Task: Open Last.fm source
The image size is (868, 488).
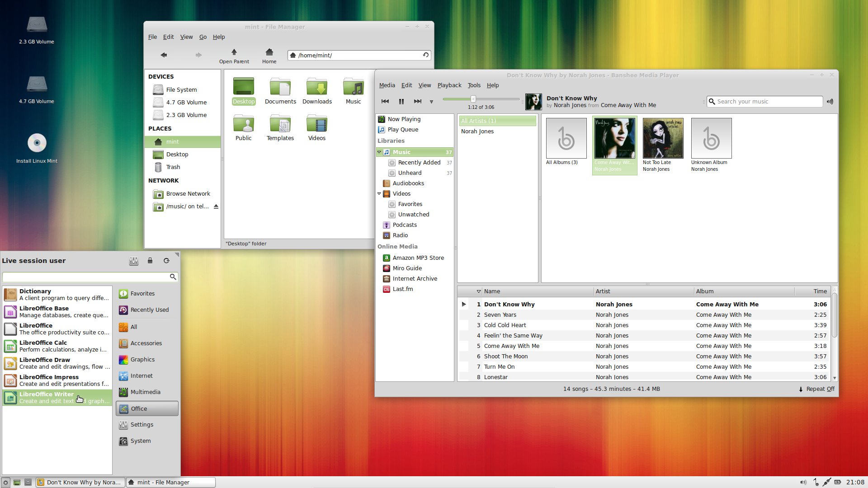Action: coord(402,289)
